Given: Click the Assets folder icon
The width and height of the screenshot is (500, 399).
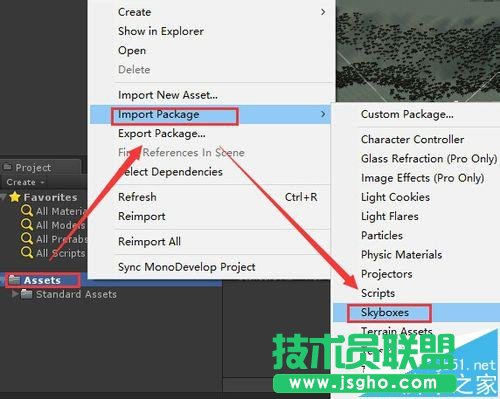Looking at the screenshot, I should click(14, 280).
